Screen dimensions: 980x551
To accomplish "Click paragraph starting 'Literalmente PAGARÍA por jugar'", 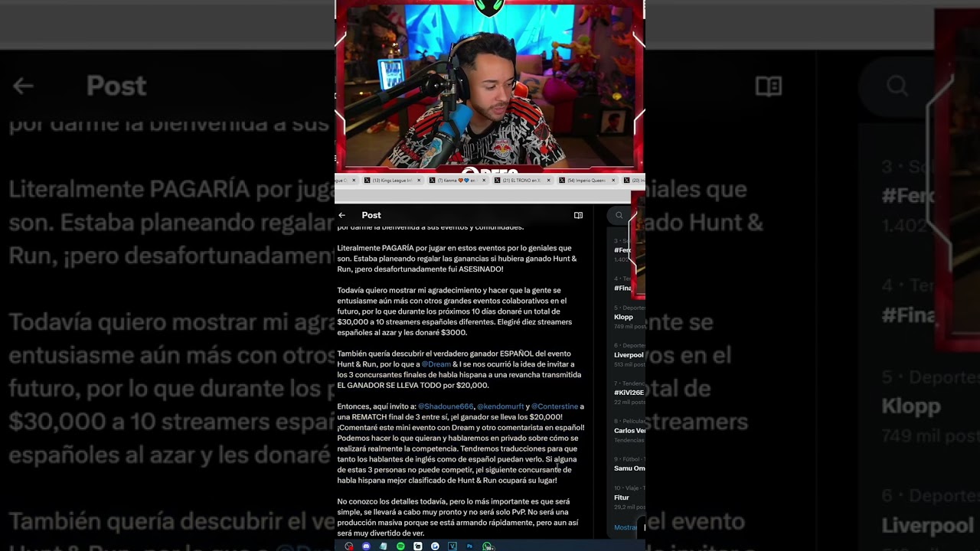I will (457, 259).
